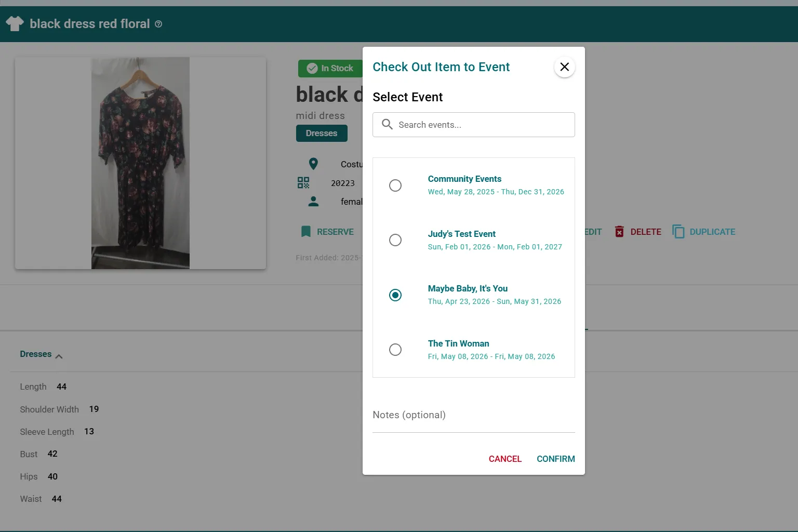Confirm the event checkout
This screenshot has width=798, height=532.
pyautogui.click(x=555, y=459)
